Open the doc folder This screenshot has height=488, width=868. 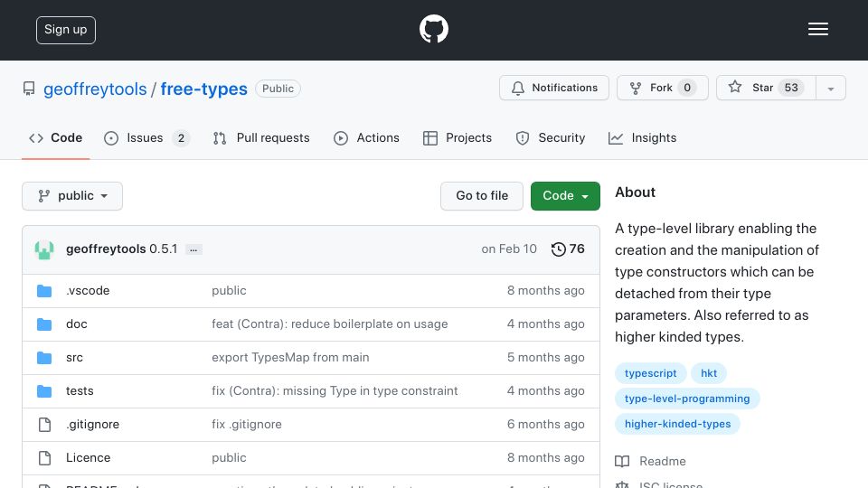tap(76, 324)
